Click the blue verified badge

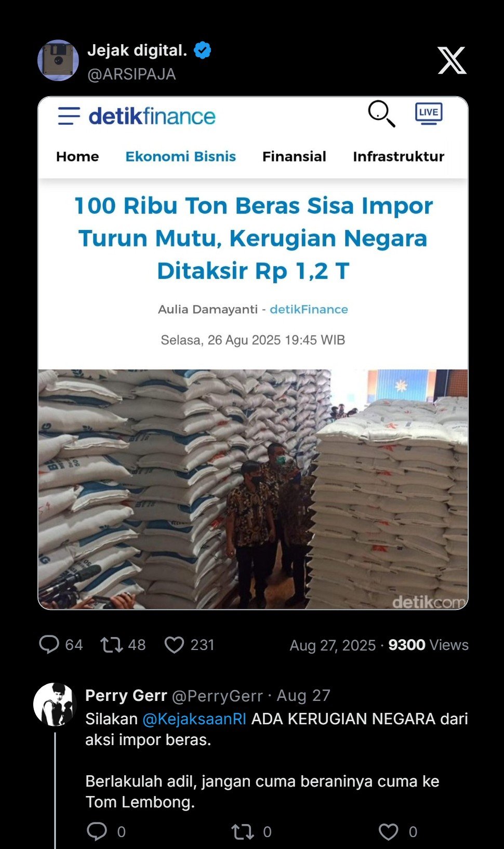pos(203,50)
